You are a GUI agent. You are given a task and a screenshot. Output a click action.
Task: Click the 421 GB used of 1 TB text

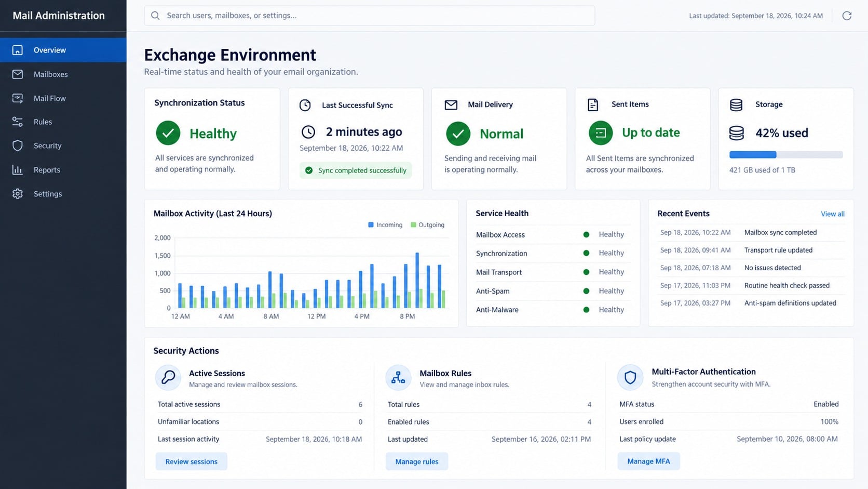[x=762, y=170]
